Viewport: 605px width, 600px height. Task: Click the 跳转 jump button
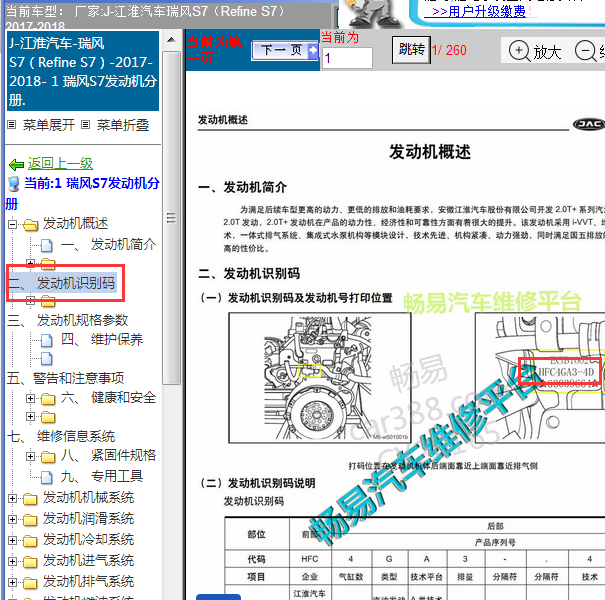coord(411,50)
